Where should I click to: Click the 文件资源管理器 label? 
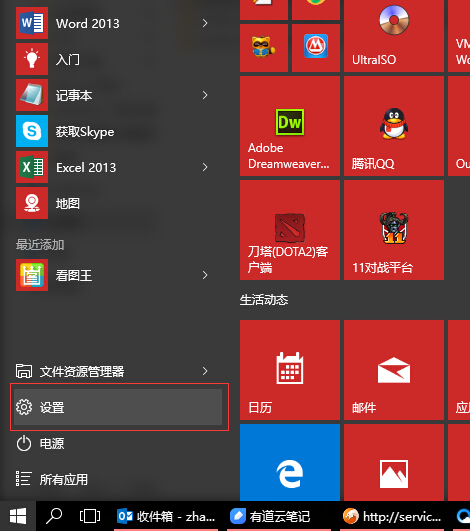tap(82, 371)
